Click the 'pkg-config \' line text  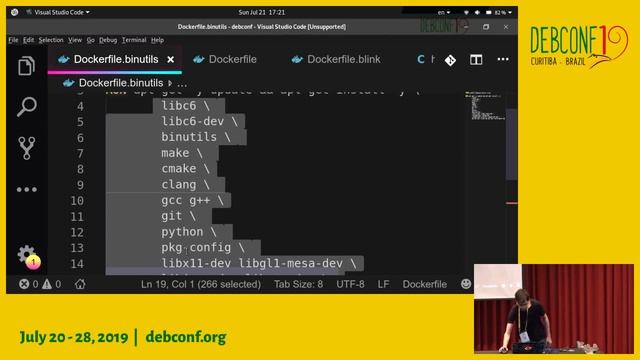203,247
